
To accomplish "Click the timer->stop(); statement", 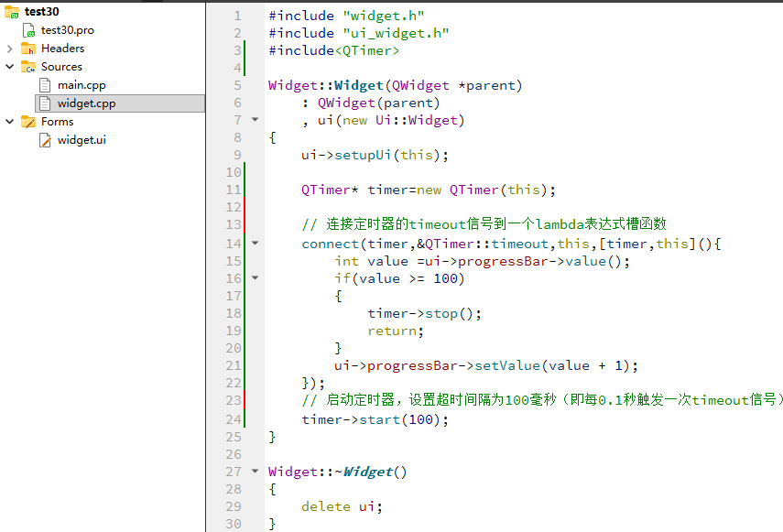I will [424, 313].
